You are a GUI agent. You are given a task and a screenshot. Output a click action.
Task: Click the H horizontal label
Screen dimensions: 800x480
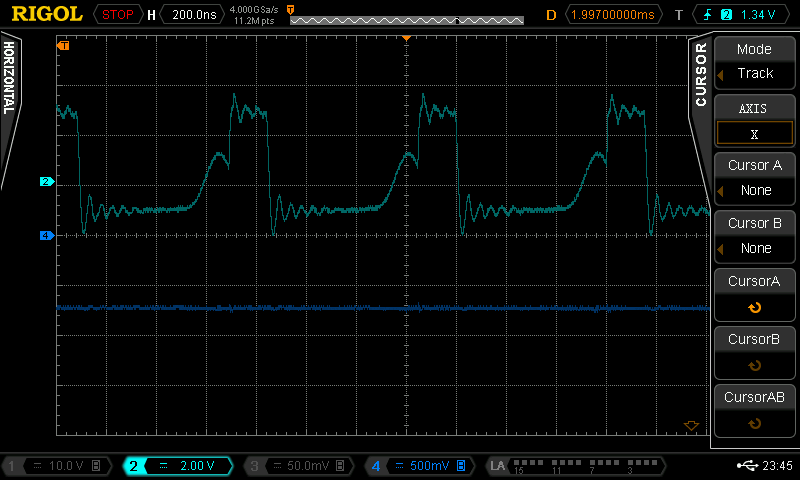(152, 15)
